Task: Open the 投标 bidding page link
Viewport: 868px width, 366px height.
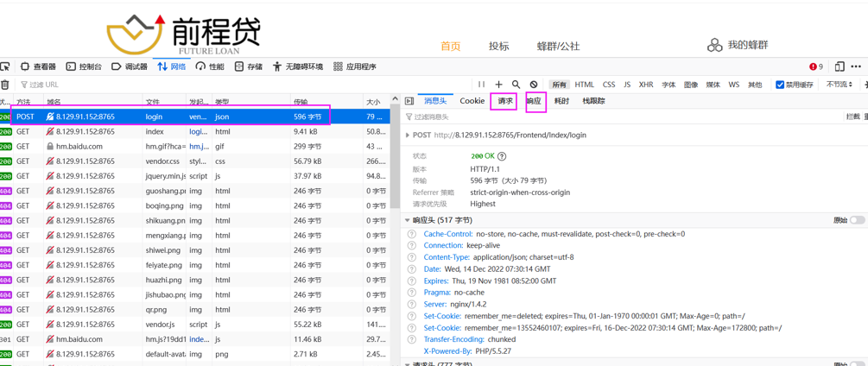Action: point(498,46)
